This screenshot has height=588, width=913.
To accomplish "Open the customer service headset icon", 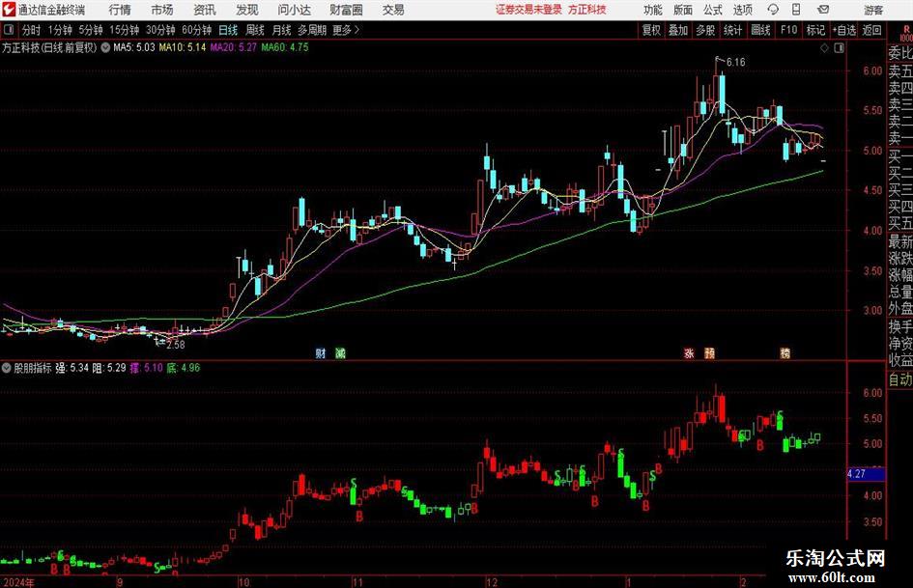I will pyautogui.click(x=773, y=10).
